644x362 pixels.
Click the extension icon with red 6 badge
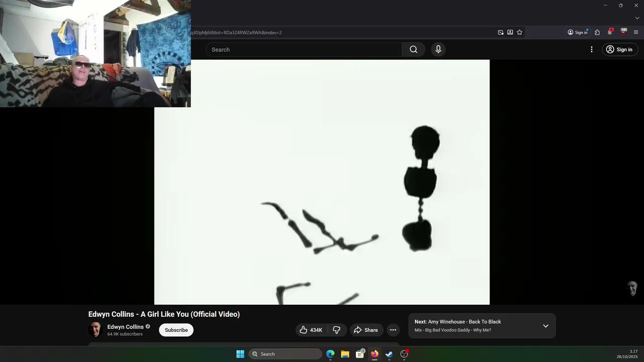(610, 32)
